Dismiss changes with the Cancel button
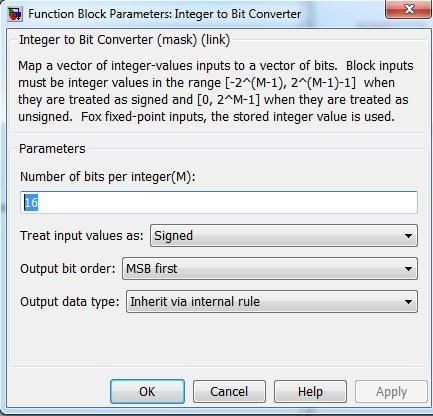 (229, 392)
